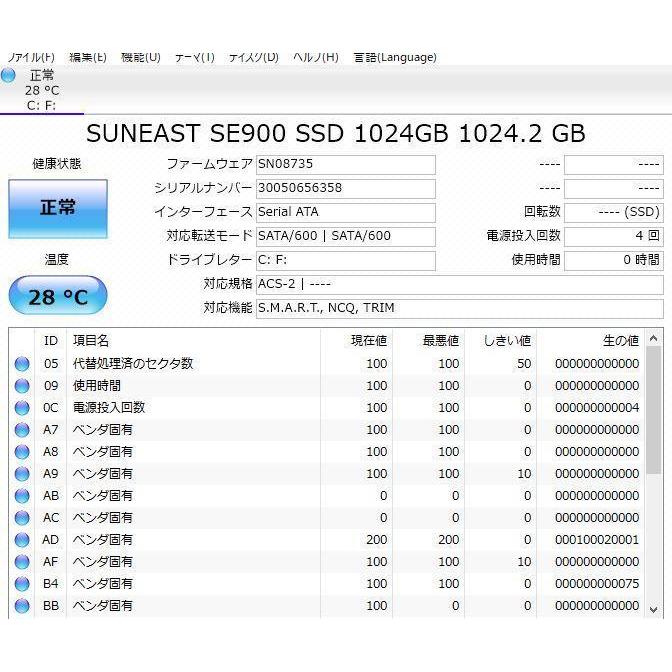672x672 pixels.
Task: Click the serial number field 30050656358
Action: point(345,189)
